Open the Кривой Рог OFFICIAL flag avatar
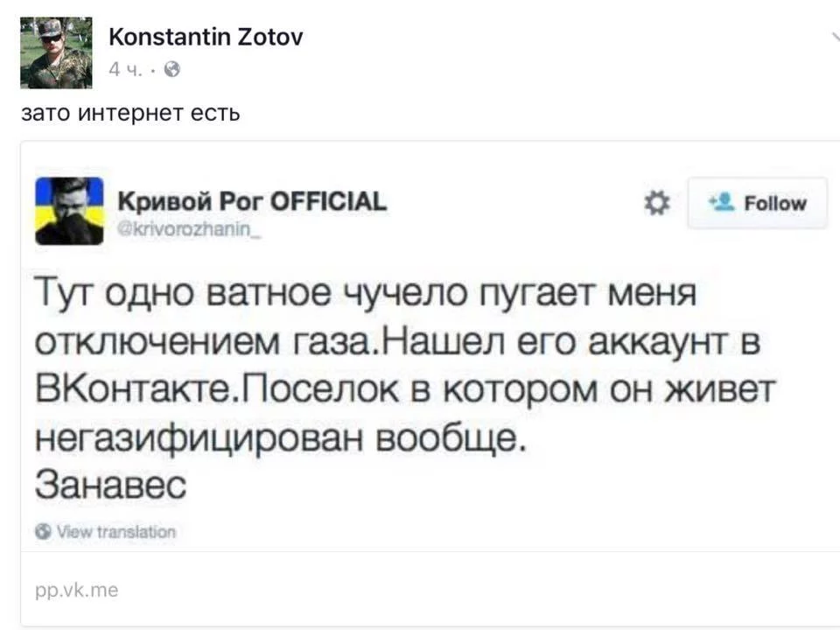Image resolution: width=840 pixels, height=630 pixels. pyautogui.click(x=69, y=211)
